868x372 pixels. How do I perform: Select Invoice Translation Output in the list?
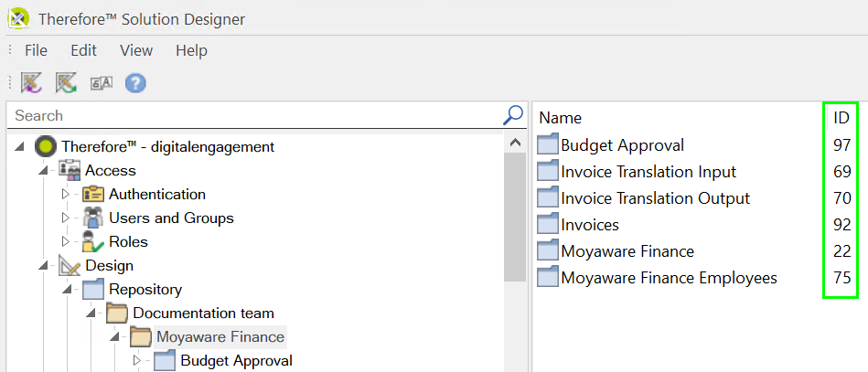click(x=655, y=198)
